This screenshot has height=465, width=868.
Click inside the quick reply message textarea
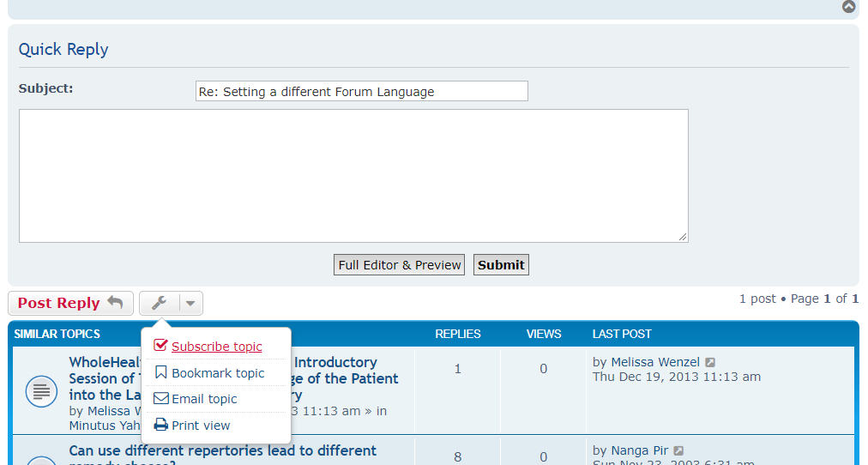click(353, 176)
